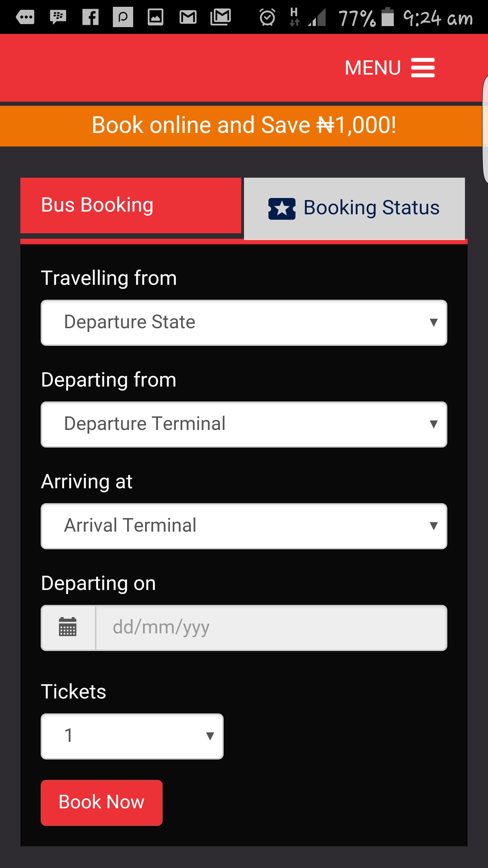Viewport: 488px width, 868px height.
Task: Open the Departure State dropdown
Action: 244,322
